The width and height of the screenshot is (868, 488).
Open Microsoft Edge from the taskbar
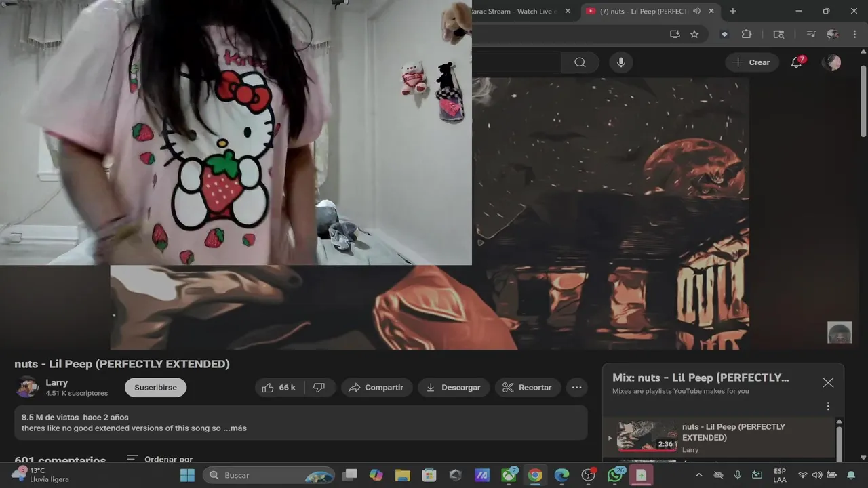(x=561, y=475)
